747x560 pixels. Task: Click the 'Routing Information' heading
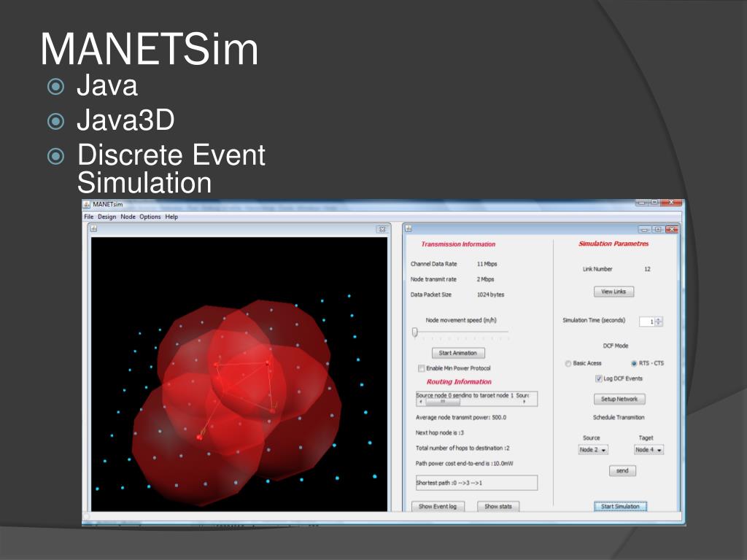pyautogui.click(x=459, y=382)
